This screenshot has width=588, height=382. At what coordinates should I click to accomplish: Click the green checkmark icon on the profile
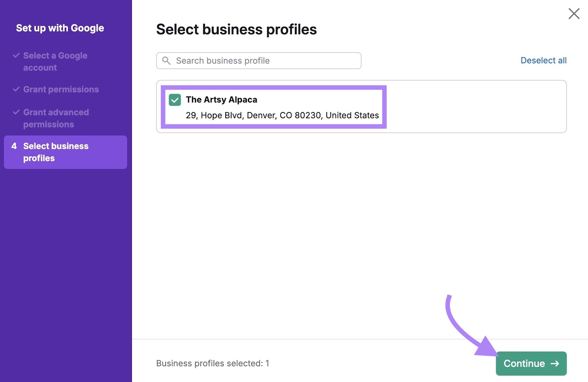point(175,100)
